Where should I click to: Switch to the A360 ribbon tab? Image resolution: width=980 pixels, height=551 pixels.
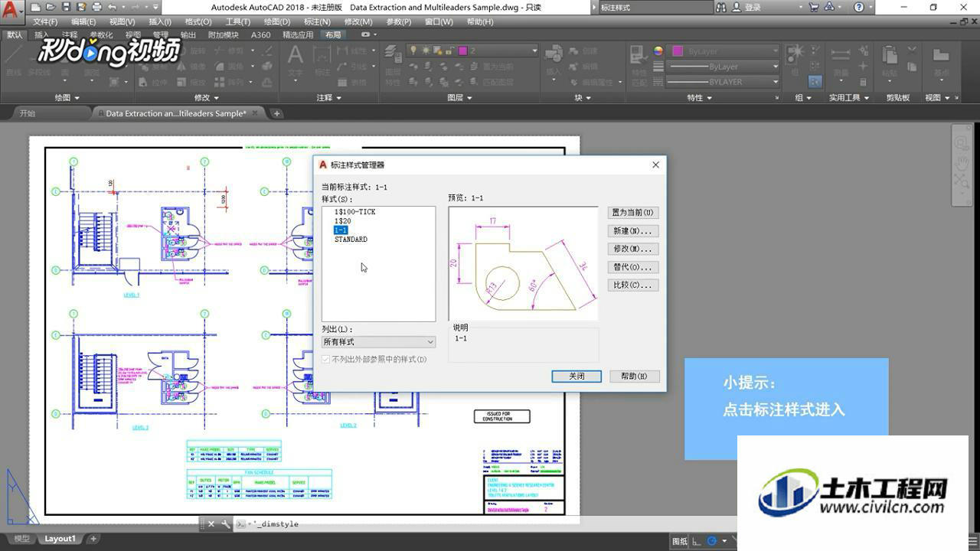click(261, 35)
